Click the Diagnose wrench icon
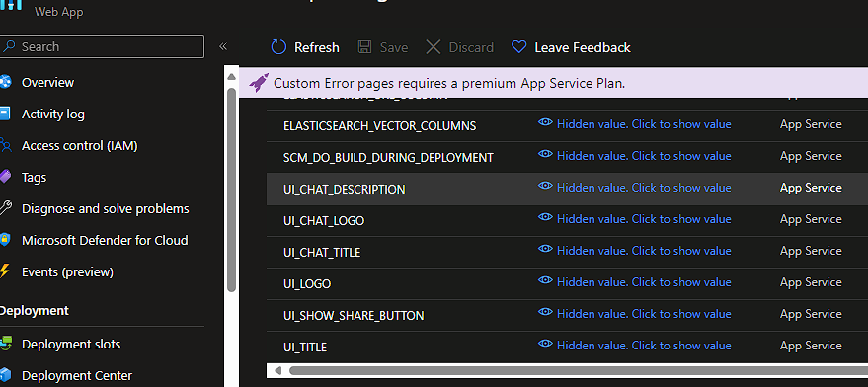The width and height of the screenshot is (868, 387). pyautogui.click(x=5, y=208)
